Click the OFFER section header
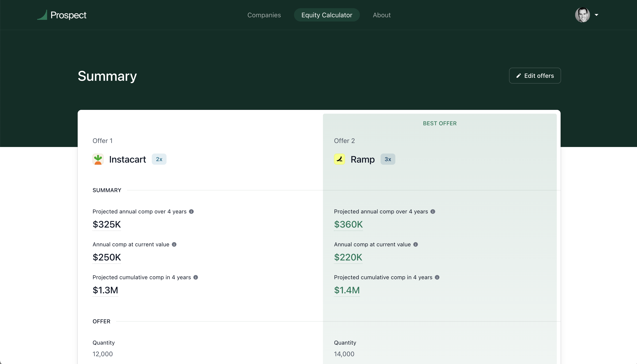 [101, 321]
